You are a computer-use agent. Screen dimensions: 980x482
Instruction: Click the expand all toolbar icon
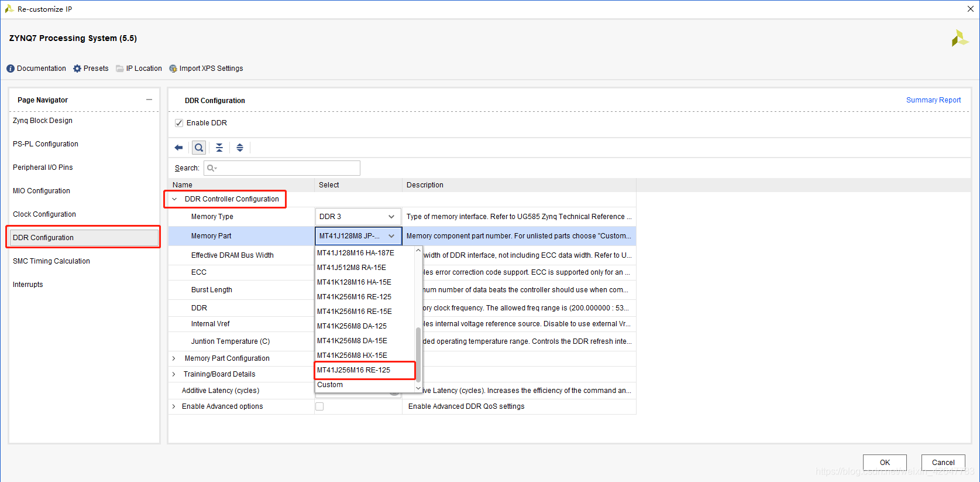(240, 148)
